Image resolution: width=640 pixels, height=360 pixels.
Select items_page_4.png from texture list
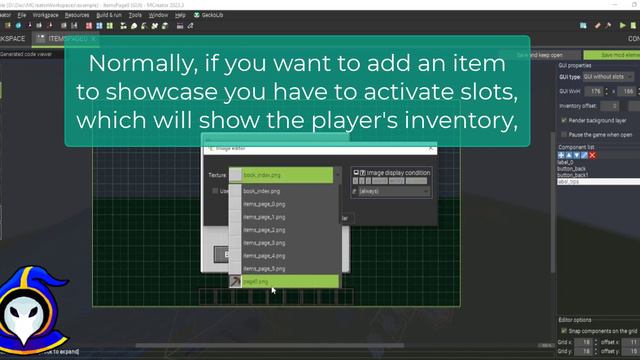tap(284, 256)
